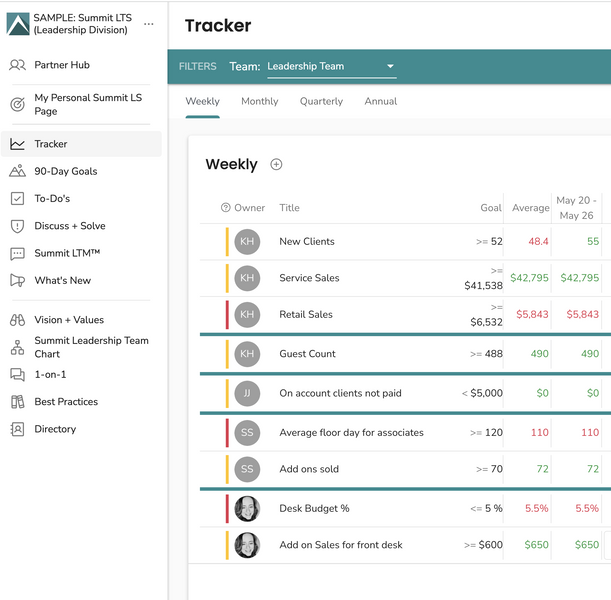
Task: Click KH avatar on New Clients row
Action: coord(247,242)
